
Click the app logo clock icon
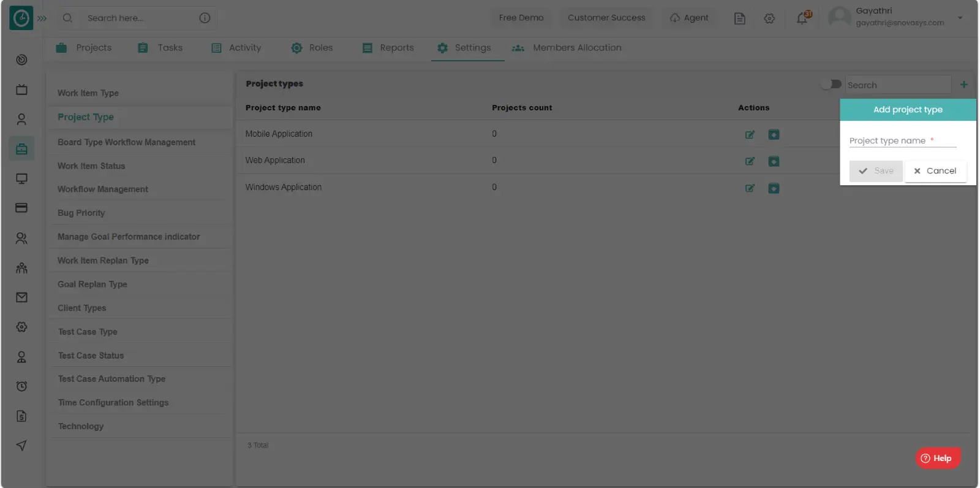(x=21, y=18)
